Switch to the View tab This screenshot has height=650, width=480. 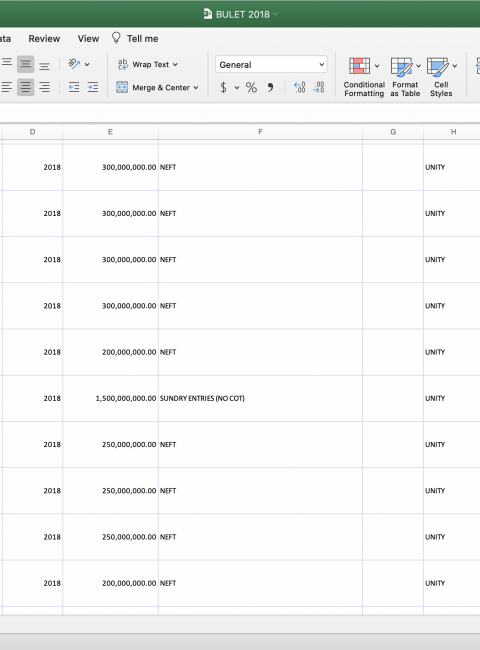click(88, 39)
